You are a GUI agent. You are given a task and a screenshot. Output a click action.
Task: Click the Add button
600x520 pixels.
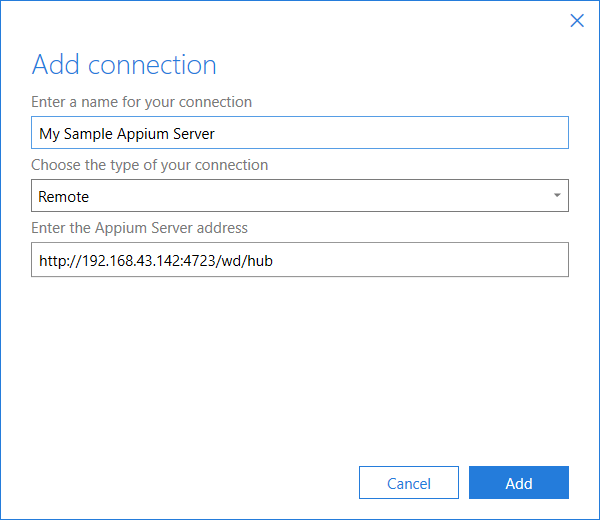click(519, 483)
